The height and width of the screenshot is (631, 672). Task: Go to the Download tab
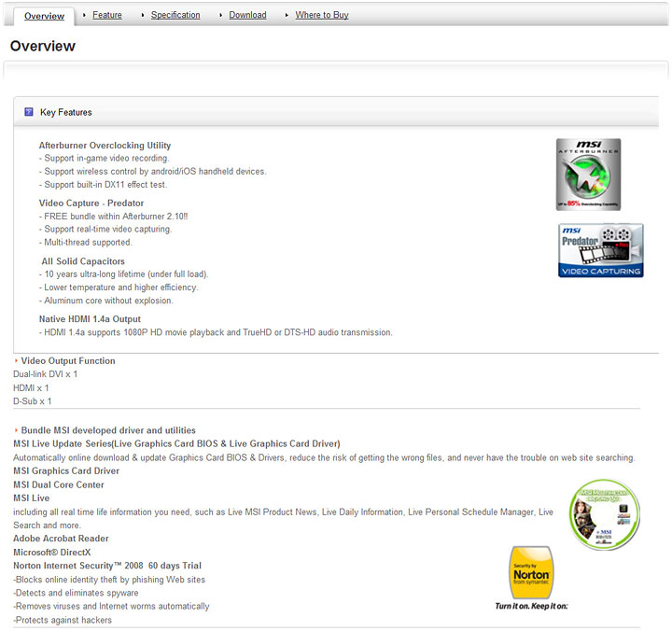pyautogui.click(x=247, y=15)
